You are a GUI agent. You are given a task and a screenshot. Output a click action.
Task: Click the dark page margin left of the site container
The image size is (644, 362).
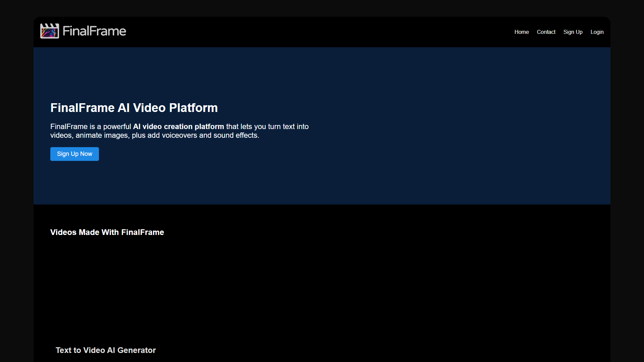coord(17,181)
